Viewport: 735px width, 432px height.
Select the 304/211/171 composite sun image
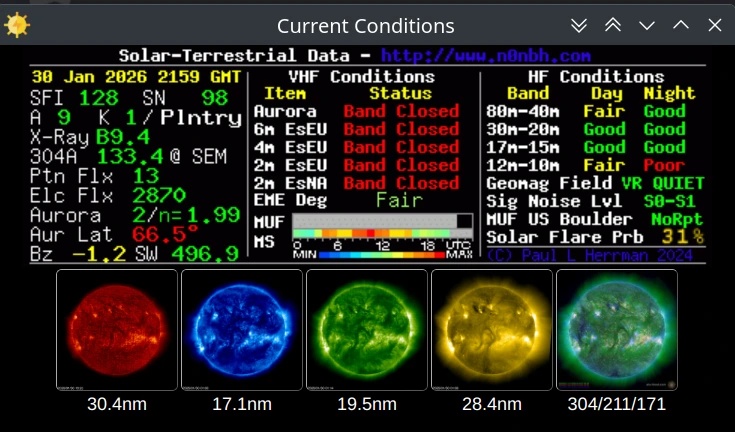click(x=616, y=331)
